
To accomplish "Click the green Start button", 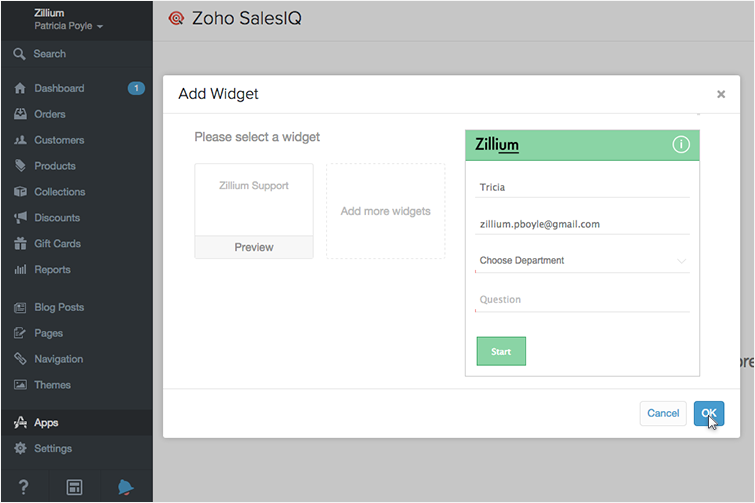I will point(501,351).
